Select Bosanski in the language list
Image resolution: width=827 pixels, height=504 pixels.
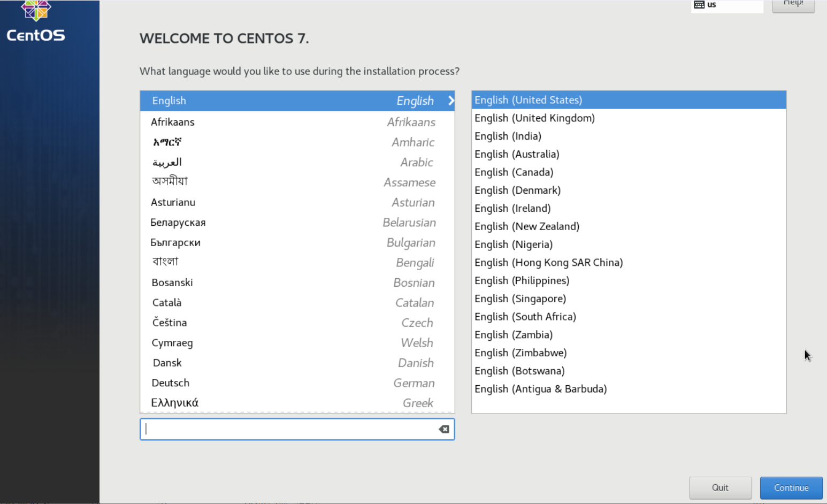297,282
